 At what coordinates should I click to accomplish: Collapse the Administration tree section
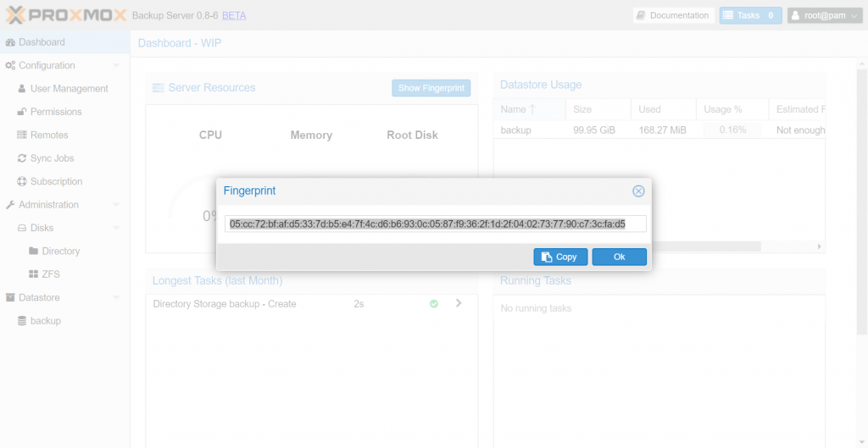(x=115, y=205)
